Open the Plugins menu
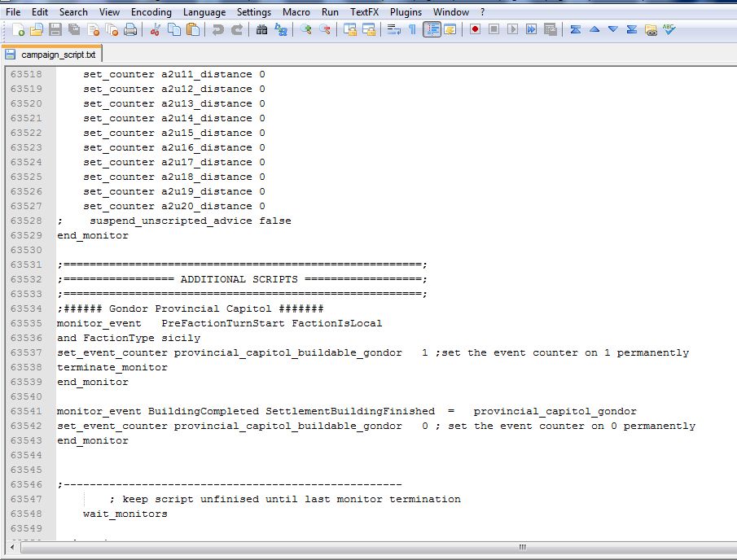737x560 pixels. [x=406, y=12]
